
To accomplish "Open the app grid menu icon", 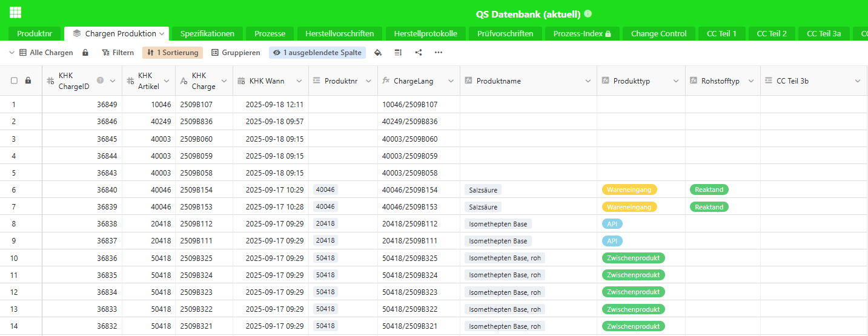I will [15, 12].
